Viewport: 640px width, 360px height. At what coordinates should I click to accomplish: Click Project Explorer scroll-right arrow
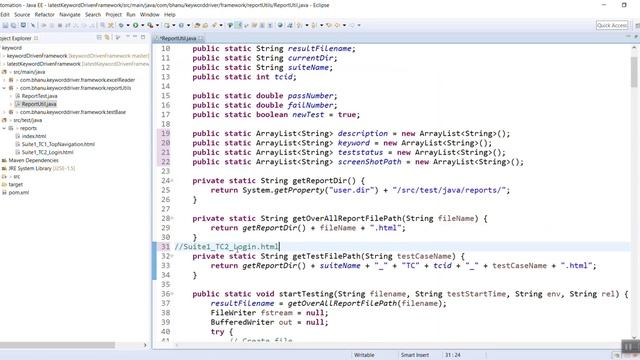point(145,345)
